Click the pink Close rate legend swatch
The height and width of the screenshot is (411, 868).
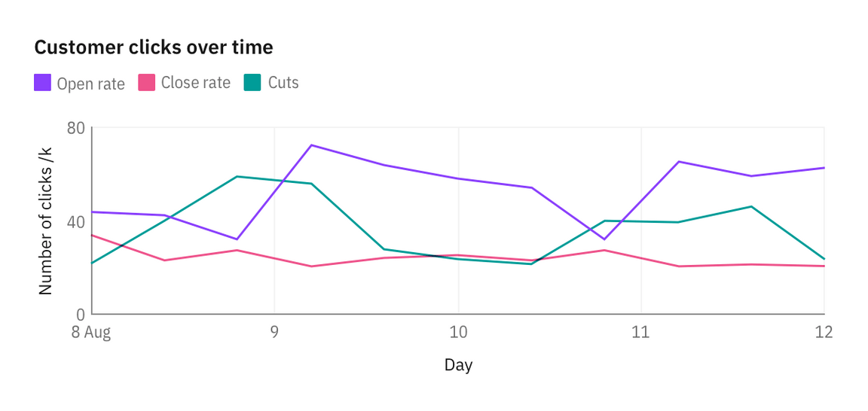click(x=147, y=82)
